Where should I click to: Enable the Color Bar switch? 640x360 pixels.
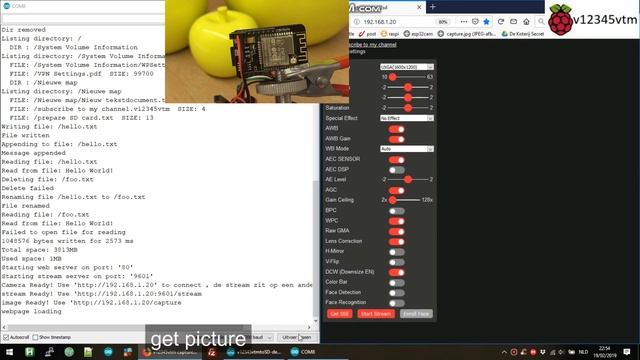pyautogui.click(x=396, y=282)
